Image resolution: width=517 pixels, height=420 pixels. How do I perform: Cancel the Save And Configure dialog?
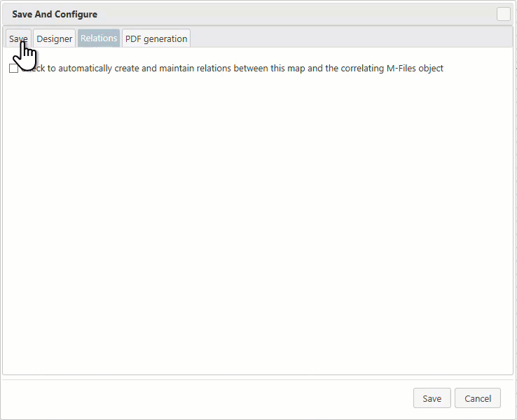pyautogui.click(x=478, y=398)
